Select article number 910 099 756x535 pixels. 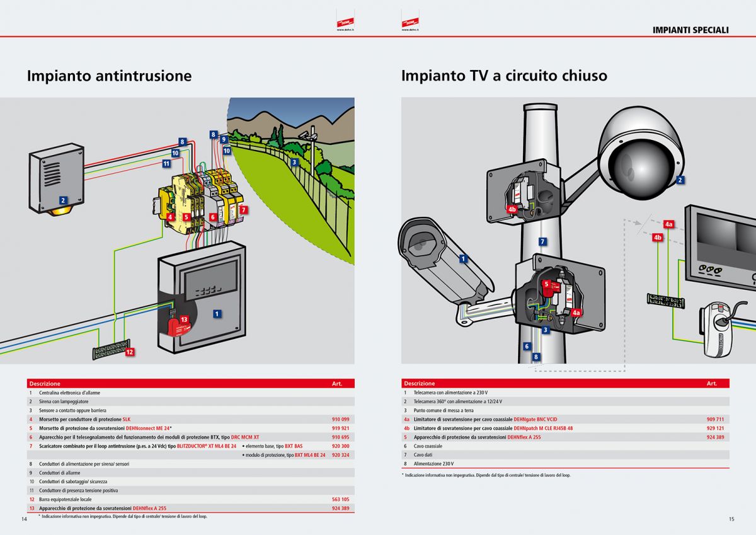point(340,419)
